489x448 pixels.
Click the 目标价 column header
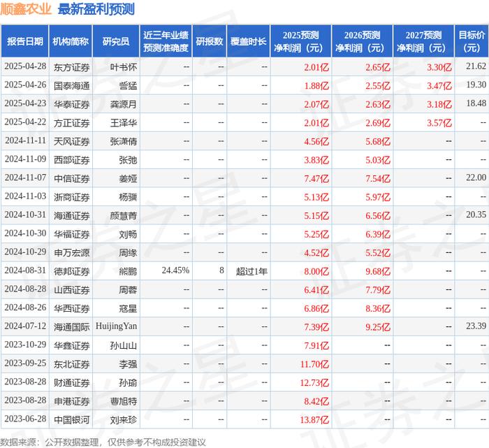coord(472,41)
